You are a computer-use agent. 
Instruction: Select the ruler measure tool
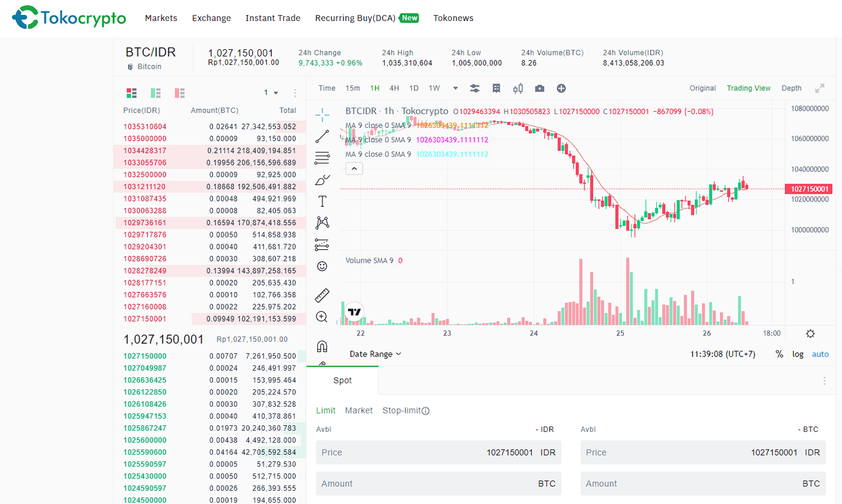[x=322, y=295]
